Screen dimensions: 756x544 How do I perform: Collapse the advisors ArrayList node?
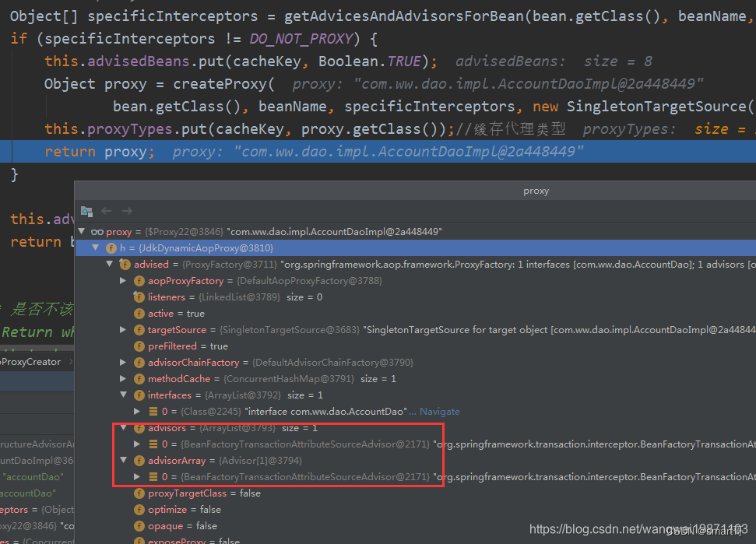(124, 427)
